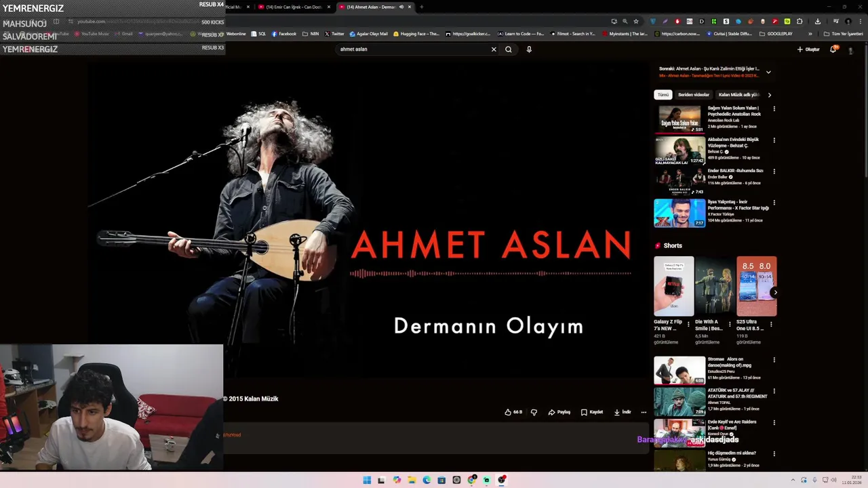The image size is (868, 488).
Task: Click the Oluştur create button
Action: (808, 49)
